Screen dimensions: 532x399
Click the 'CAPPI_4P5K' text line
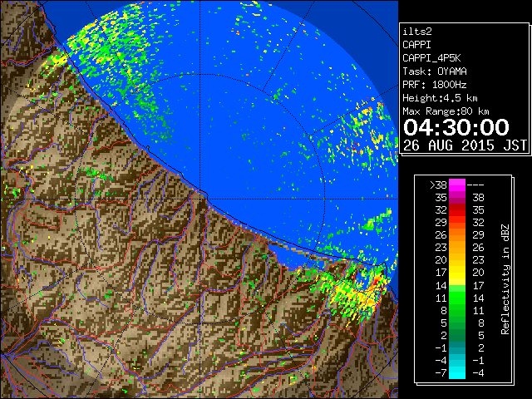tap(431, 58)
